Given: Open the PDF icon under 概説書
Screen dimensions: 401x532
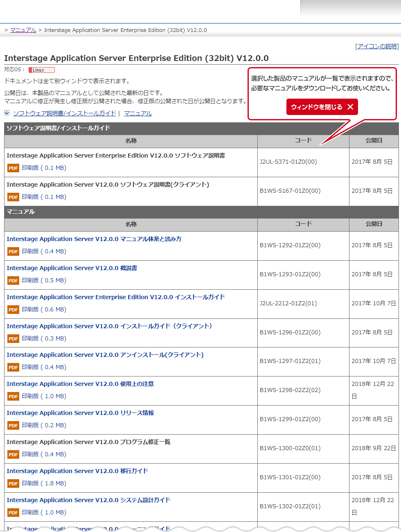Looking at the screenshot, I should [x=13, y=281].
